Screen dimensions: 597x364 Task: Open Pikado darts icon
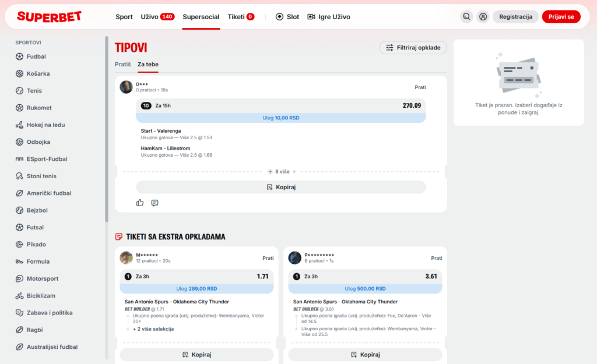pyautogui.click(x=19, y=245)
